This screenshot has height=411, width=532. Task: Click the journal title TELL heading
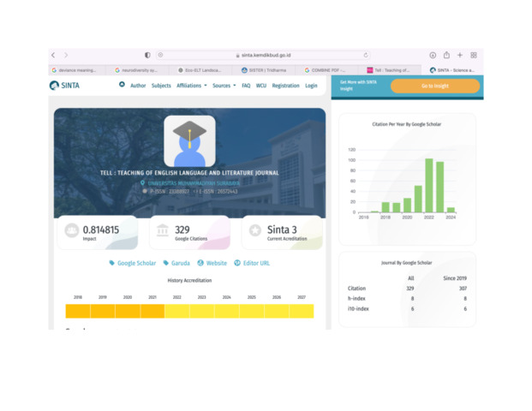[189, 173]
